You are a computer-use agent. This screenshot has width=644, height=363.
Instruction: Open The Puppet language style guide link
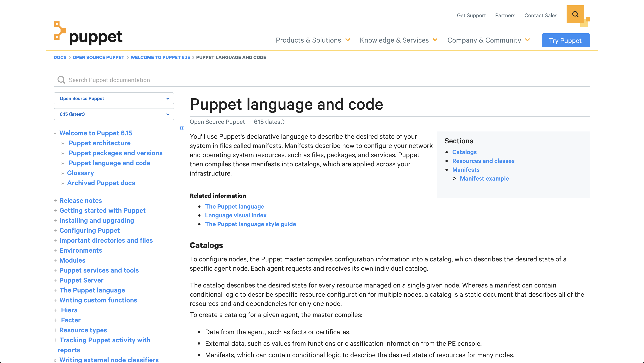[251, 224]
